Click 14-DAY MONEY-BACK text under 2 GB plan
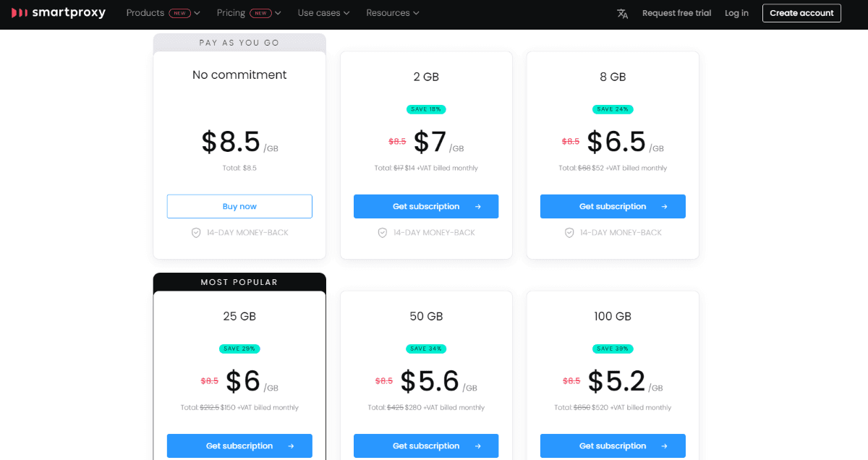Image resolution: width=868 pixels, height=460 pixels. tap(434, 233)
